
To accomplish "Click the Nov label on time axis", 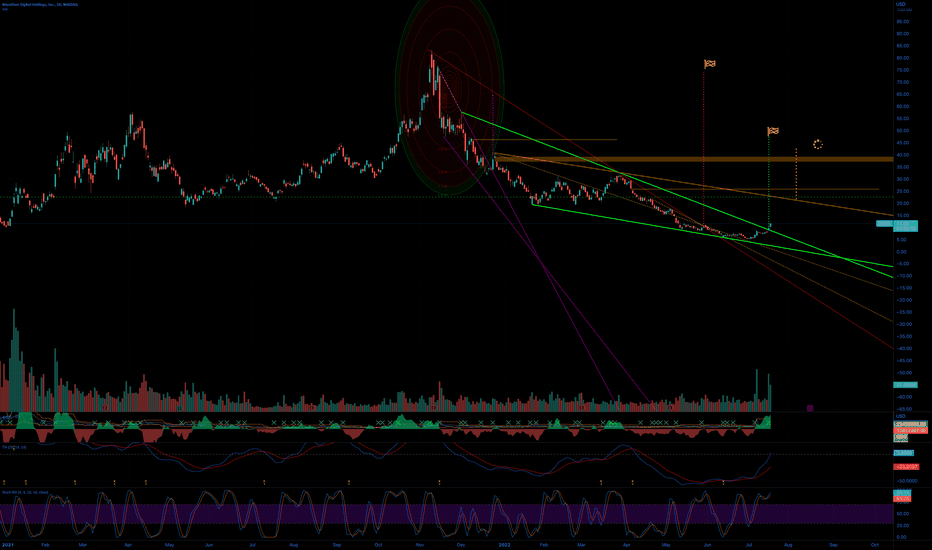I will [420, 545].
